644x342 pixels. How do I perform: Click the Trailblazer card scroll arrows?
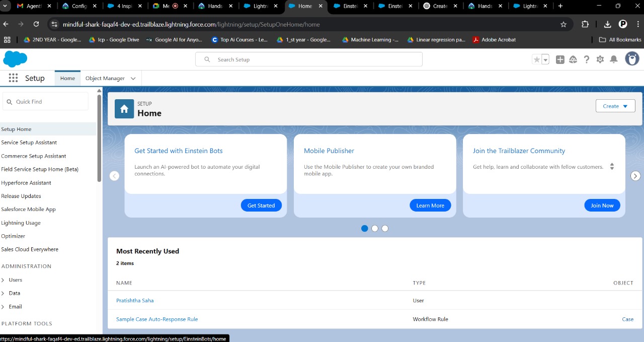tap(612, 166)
